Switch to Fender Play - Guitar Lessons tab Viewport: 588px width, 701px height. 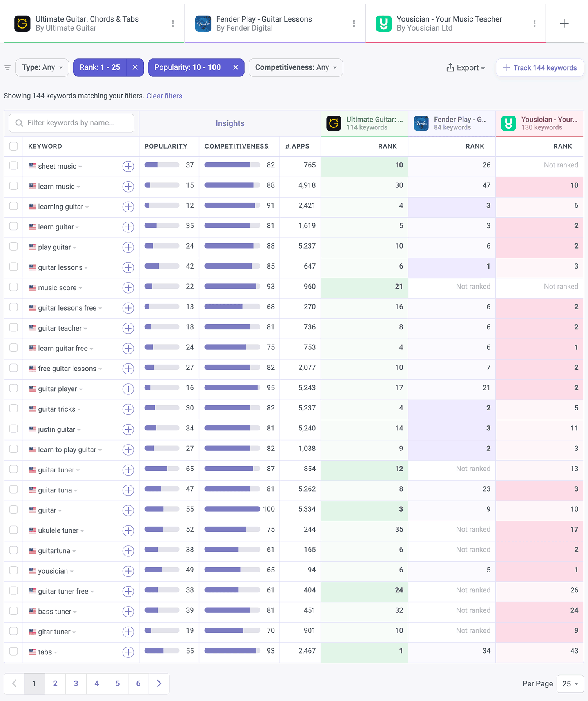coord(275,24)
